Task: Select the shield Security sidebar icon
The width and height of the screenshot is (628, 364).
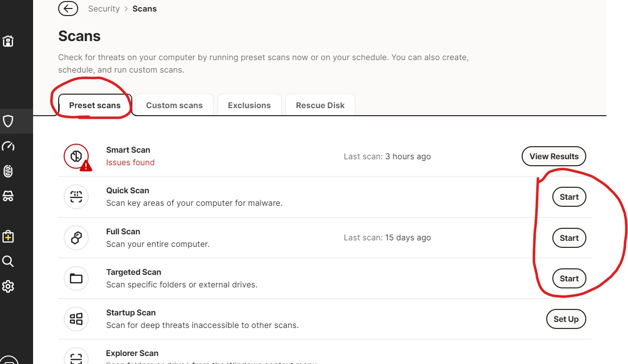Action: pyautogui.click(x=8, y=121)
